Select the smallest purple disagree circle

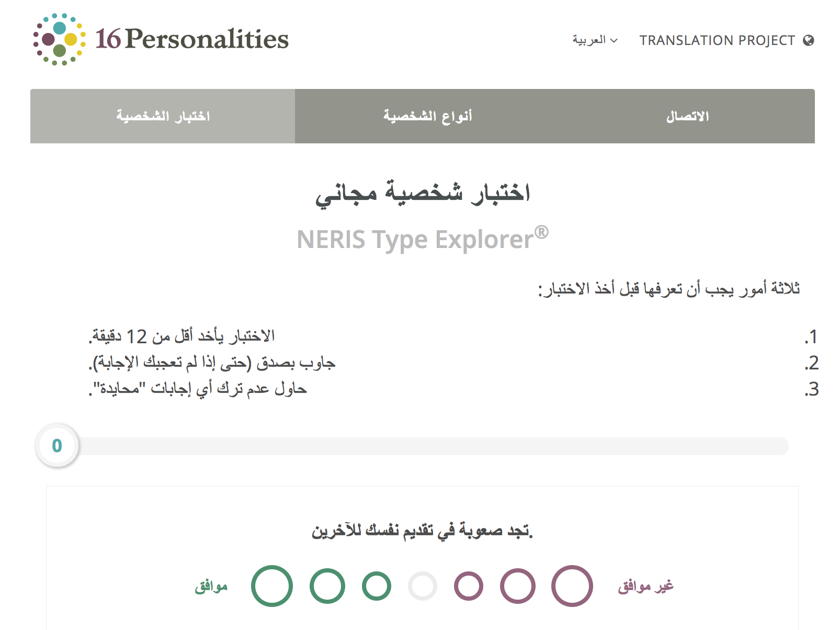point(469,586)
